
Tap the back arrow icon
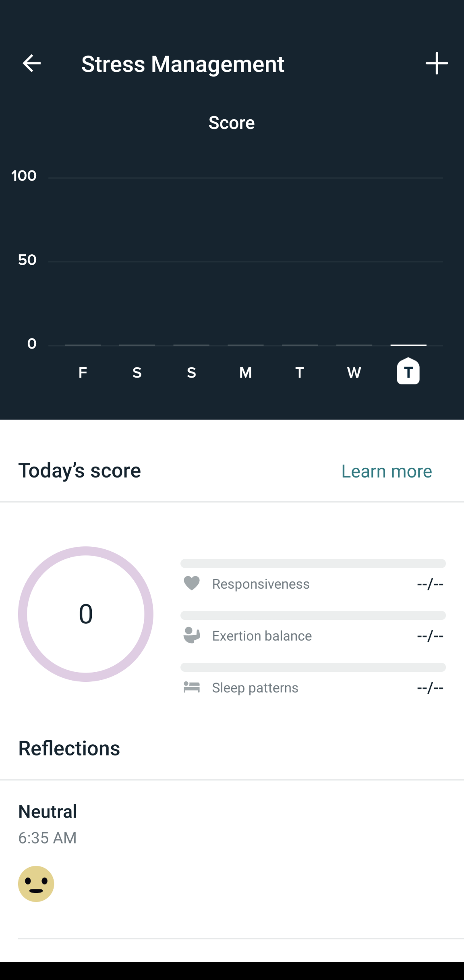31,63
